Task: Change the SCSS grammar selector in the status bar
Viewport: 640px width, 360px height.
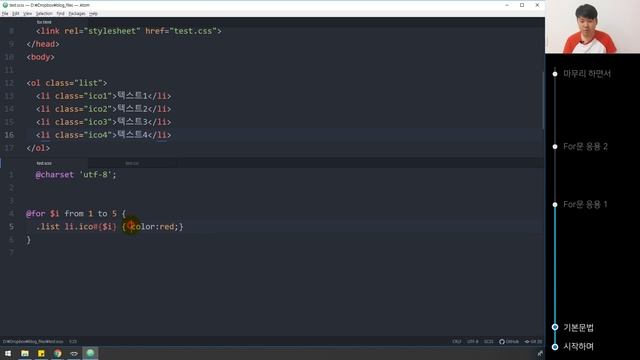Action: click(489, 342)
